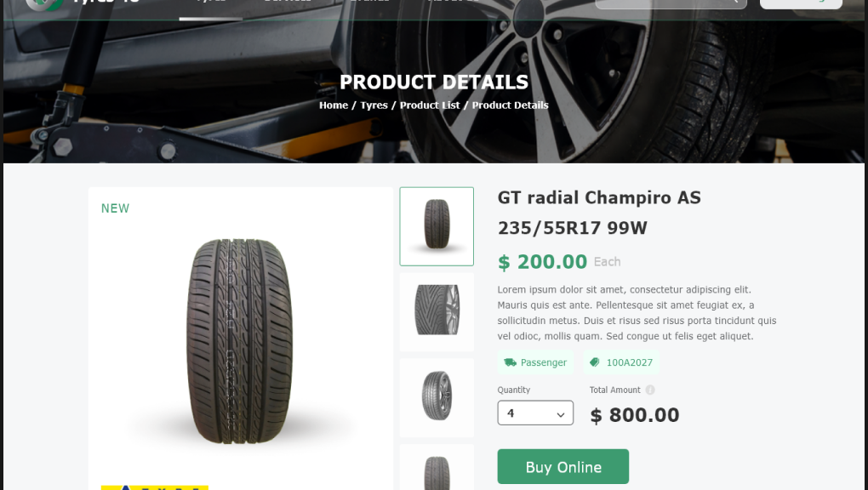Click the truck icon in Passenger tag
The image size is (868, 490).
tap(510, 362)
